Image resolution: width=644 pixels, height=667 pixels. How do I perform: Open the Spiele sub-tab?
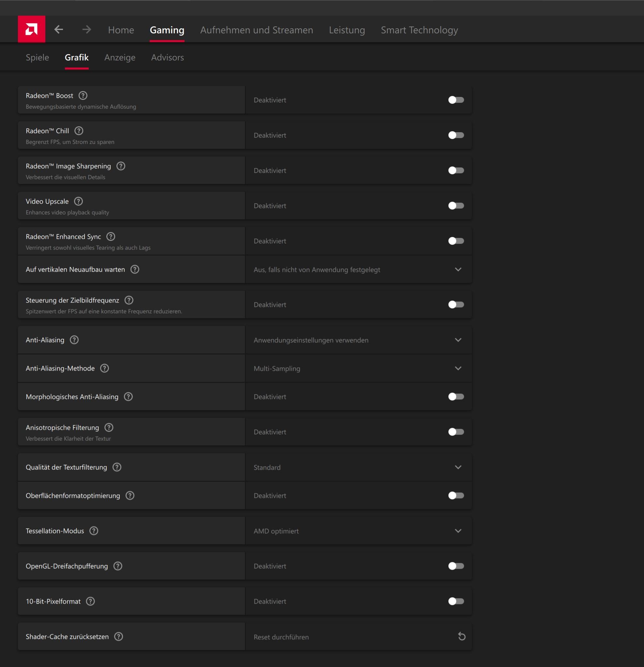click(x=37, y=57)
